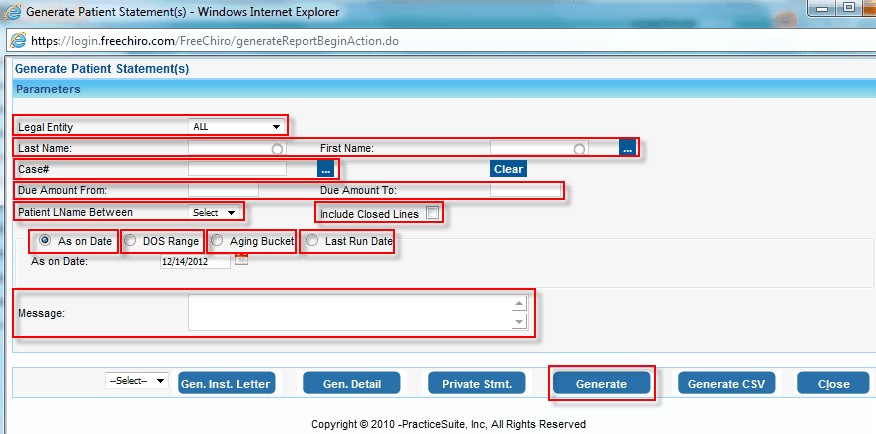Click the circle icon in First Name field

(x=579, y=149)
